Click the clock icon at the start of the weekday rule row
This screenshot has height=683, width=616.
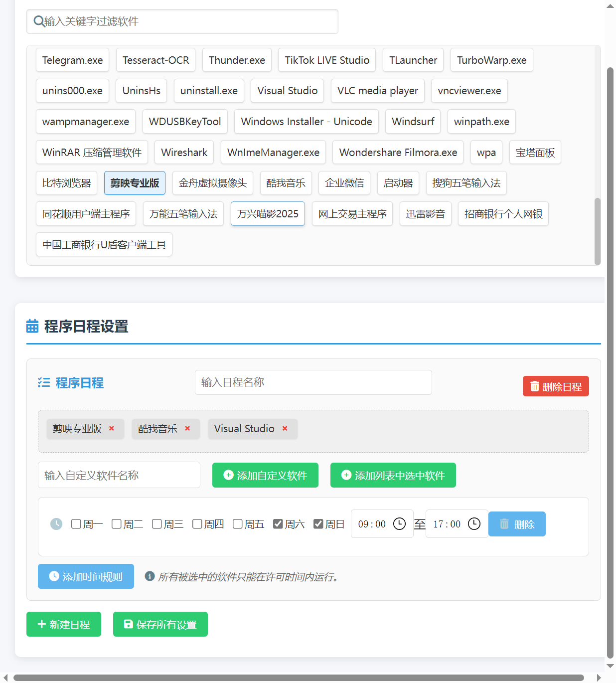56,524
